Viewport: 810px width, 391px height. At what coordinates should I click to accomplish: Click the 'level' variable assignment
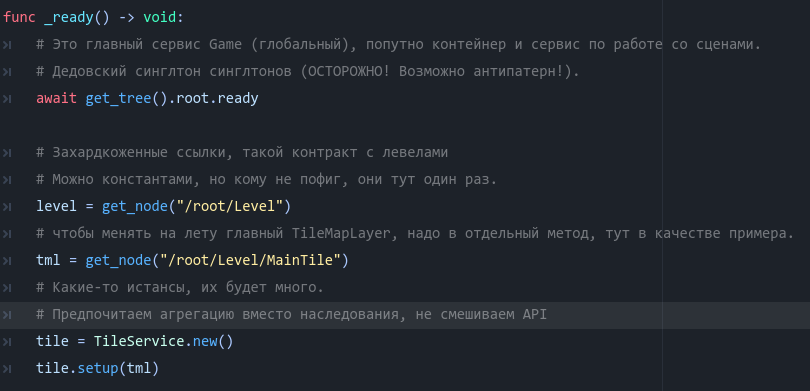click(x=56, y=207)
